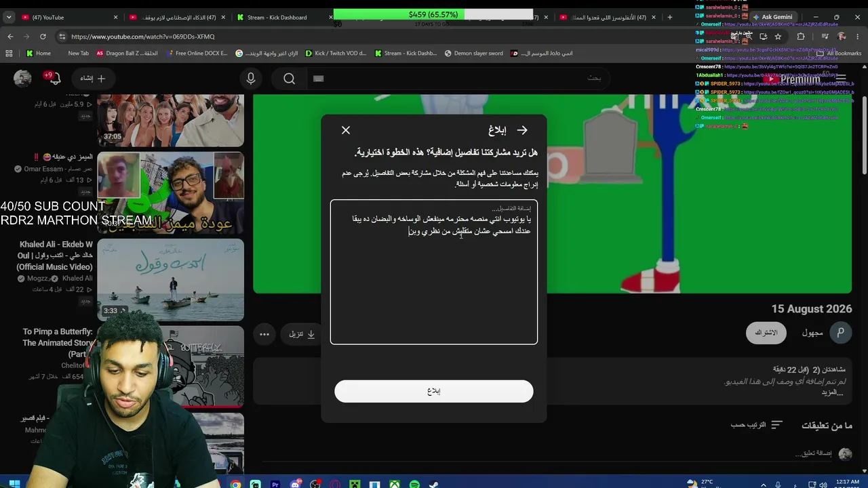Expand the description with ...المزيد

(x=832, y=392)
